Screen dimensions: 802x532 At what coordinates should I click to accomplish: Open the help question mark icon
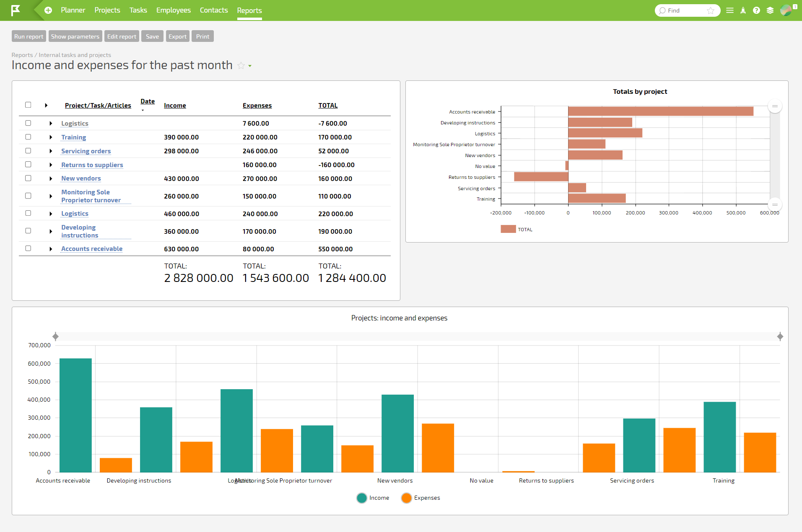(x=756, y=10)
